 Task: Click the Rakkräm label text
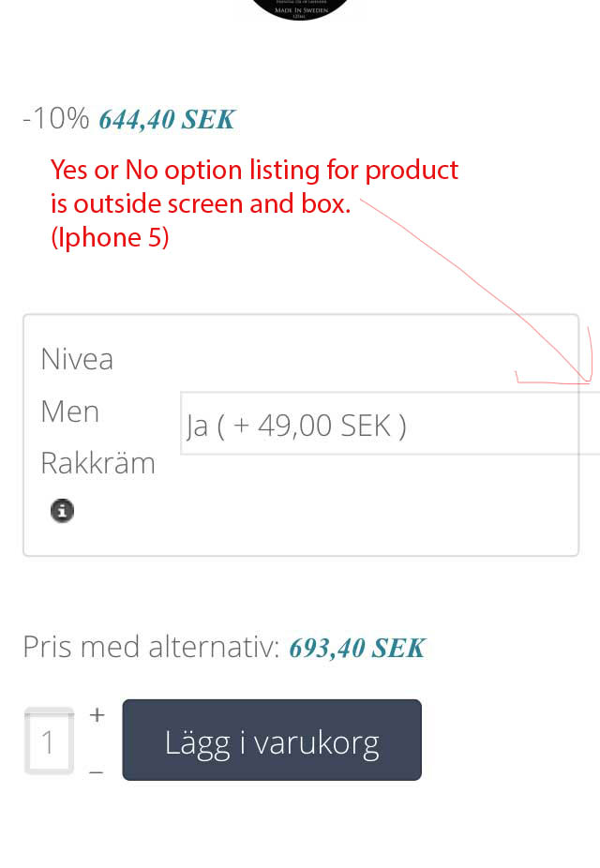(x=97, y=463)
